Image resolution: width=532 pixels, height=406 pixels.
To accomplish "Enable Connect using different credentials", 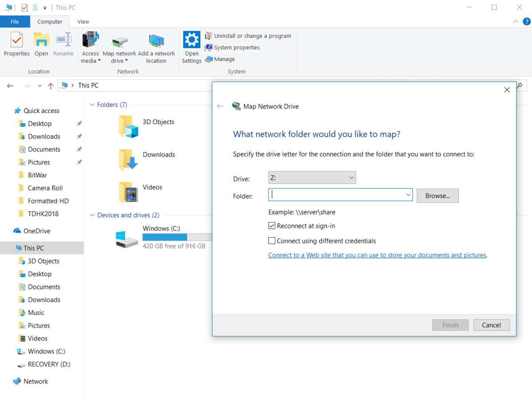I will point(272,240).
